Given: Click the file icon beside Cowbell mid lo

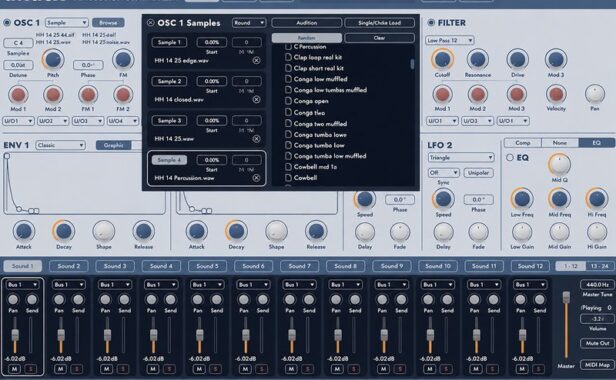Looking at the screenshot, I should pyautogui.click(x=288, y=167).
